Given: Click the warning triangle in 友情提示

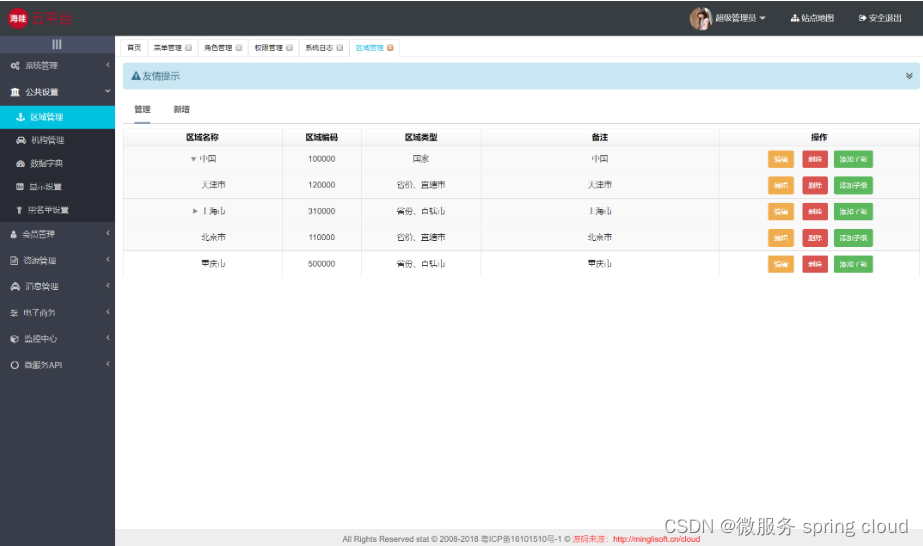Looking at the screenshot, I should coord(136,76).
